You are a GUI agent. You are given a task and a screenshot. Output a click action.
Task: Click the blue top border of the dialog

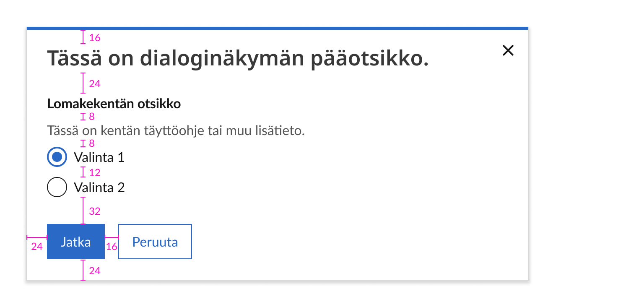tap(277, 29)
